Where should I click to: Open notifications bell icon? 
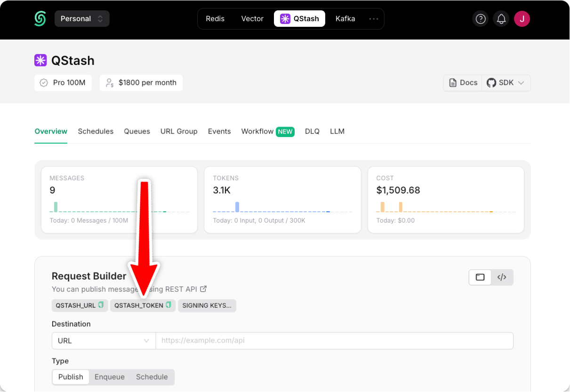[501, 19]
